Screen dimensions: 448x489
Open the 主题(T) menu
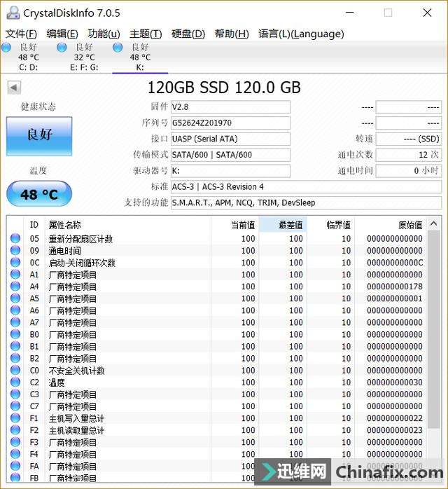[146, 34]
